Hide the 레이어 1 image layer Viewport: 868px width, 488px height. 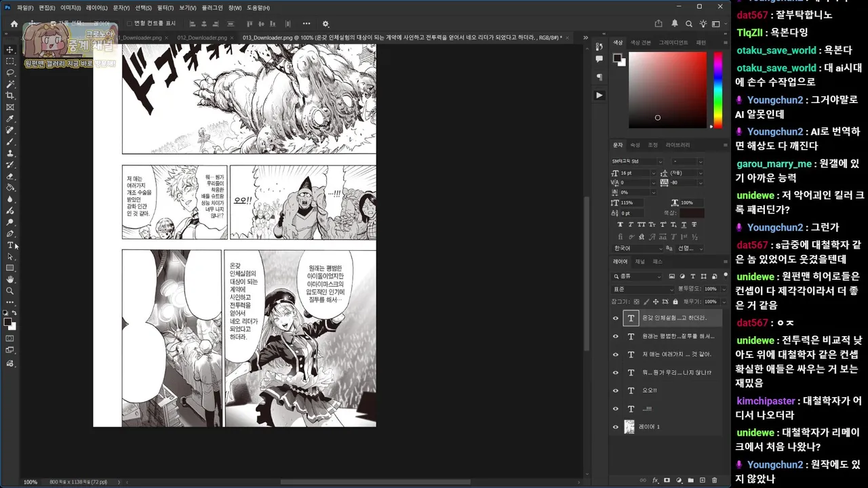pos(616,427)
